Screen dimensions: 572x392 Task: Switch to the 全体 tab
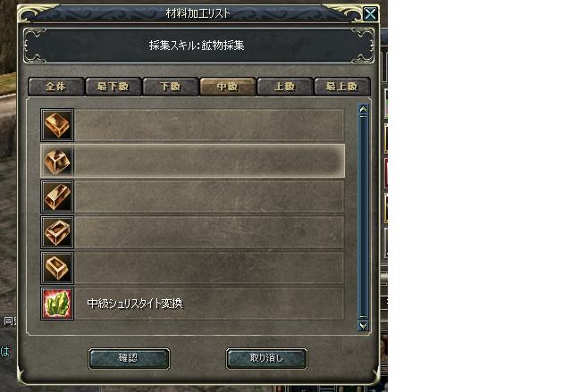[55, 87]
